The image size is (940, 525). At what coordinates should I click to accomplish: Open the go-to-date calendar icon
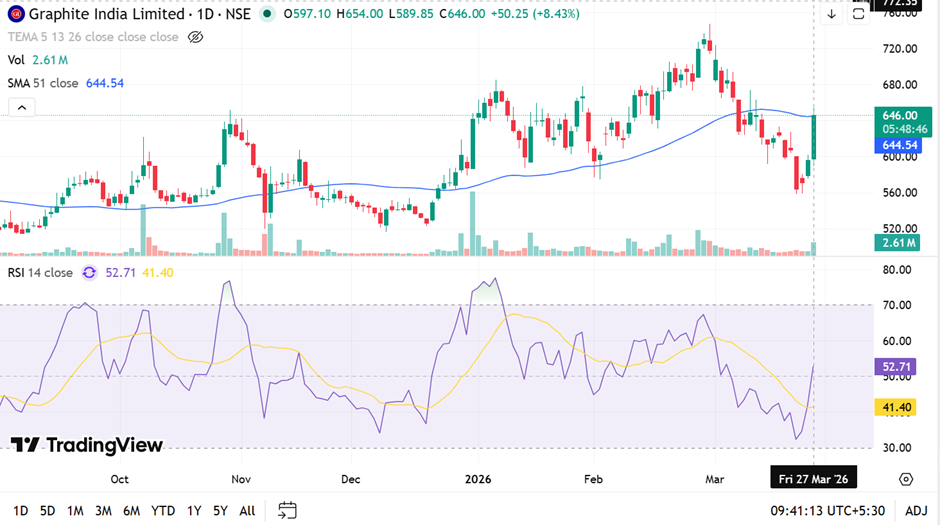point(288,510)
